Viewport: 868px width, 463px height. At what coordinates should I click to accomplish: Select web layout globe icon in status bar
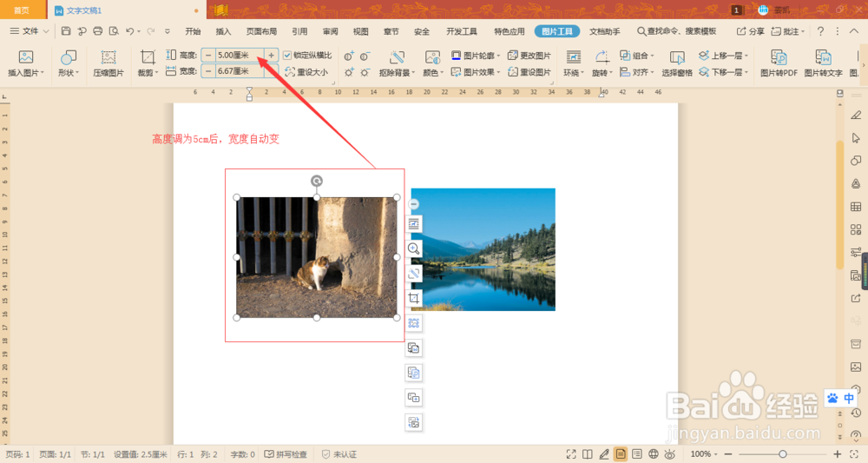654,454
